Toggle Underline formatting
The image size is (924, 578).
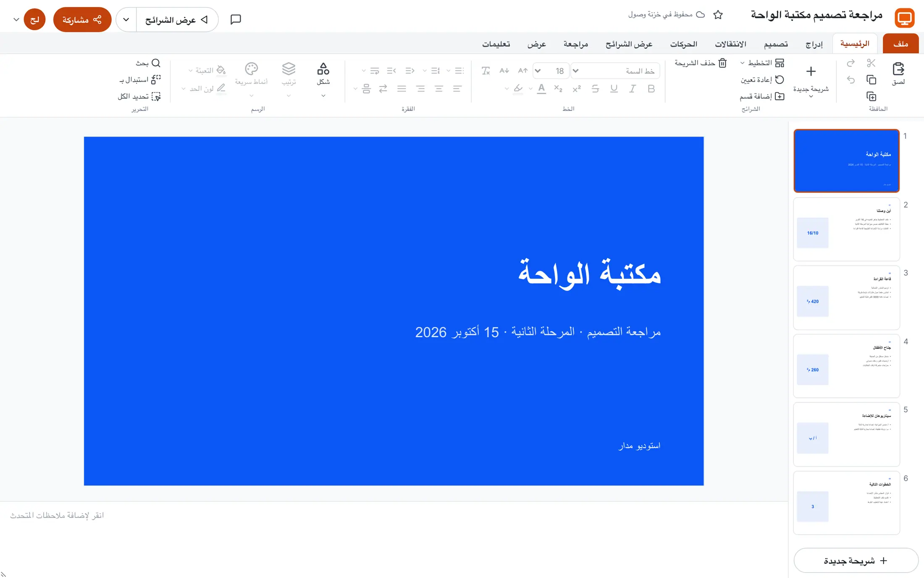[614, 89]
